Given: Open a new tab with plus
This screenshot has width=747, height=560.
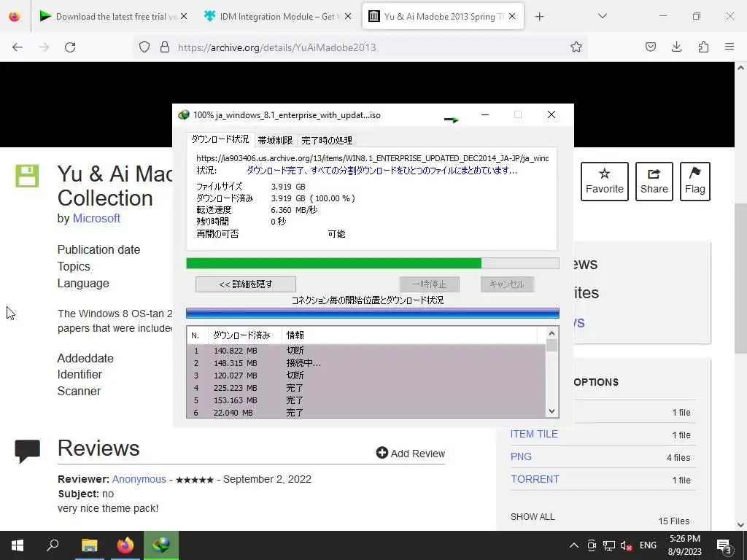Looking at the screenshot, I should [539, 17].
